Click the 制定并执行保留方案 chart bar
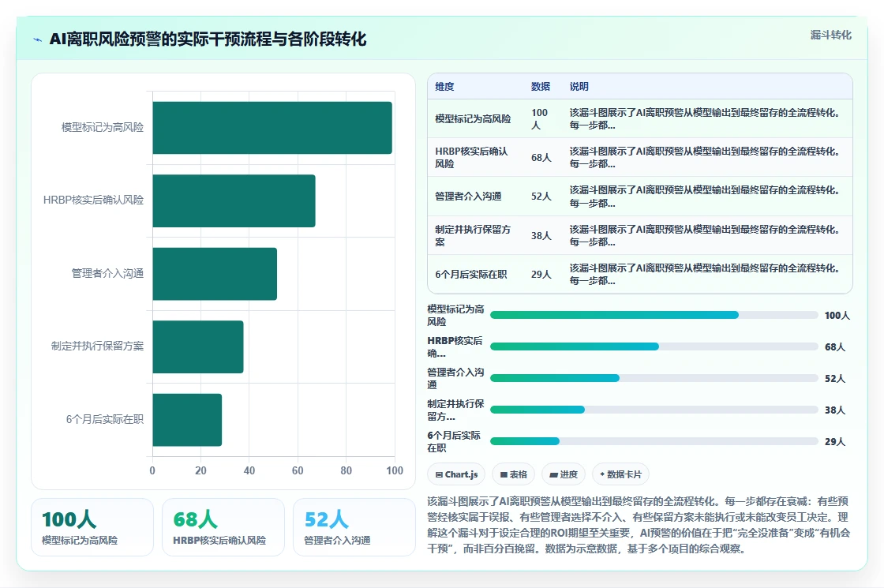This screenshot has height=588, width=884. click(x=198, y=346)
